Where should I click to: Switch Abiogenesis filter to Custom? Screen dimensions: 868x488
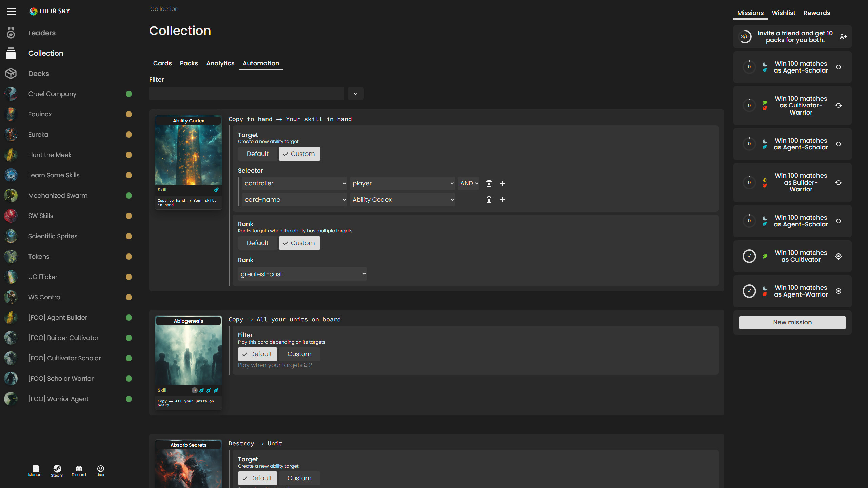(299, 354)
